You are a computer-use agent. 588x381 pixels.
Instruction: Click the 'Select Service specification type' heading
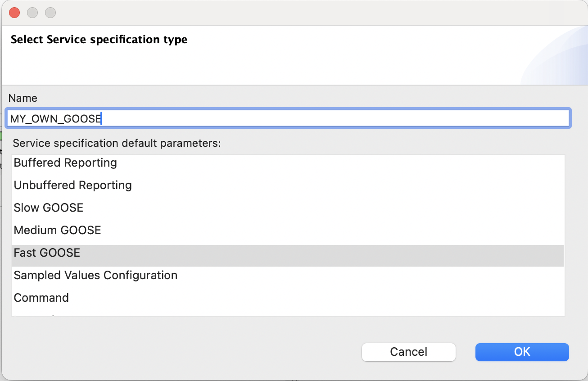(x=99, y=40)
